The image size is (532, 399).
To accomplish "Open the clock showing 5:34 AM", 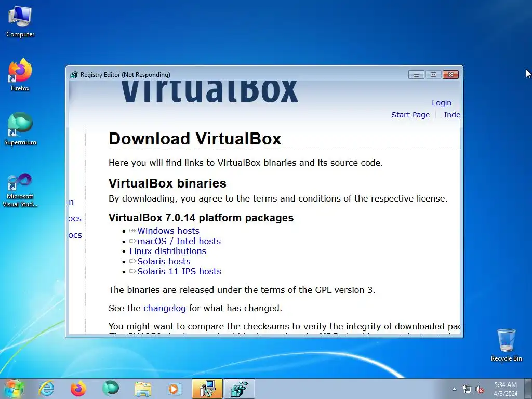I will coord(506,389).
